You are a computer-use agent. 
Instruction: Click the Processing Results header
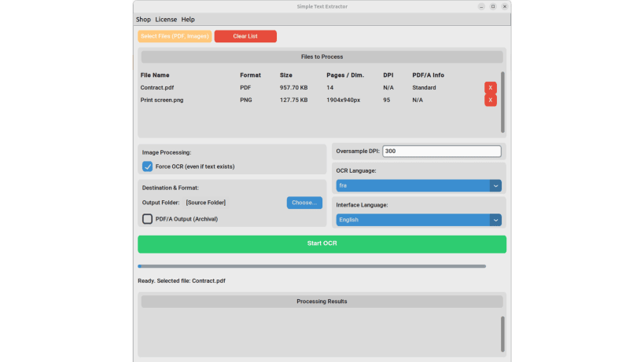[x=322, y=302]
